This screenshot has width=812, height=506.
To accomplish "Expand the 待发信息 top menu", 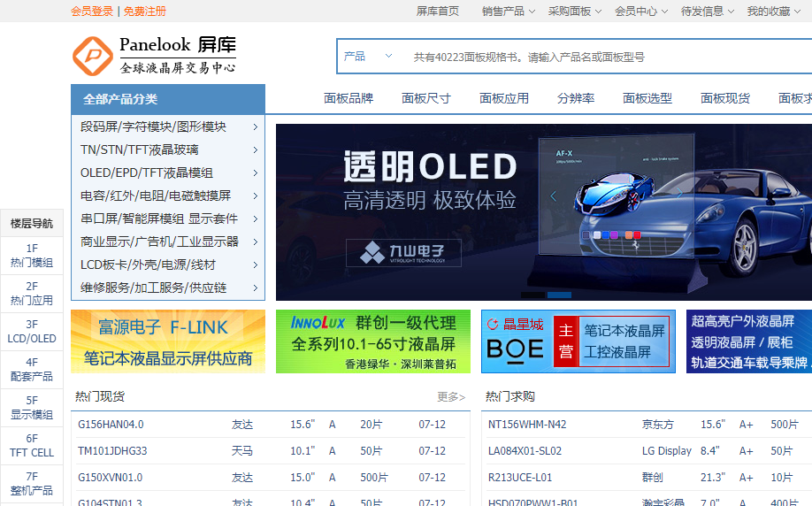I will click(x=707, y=11).
